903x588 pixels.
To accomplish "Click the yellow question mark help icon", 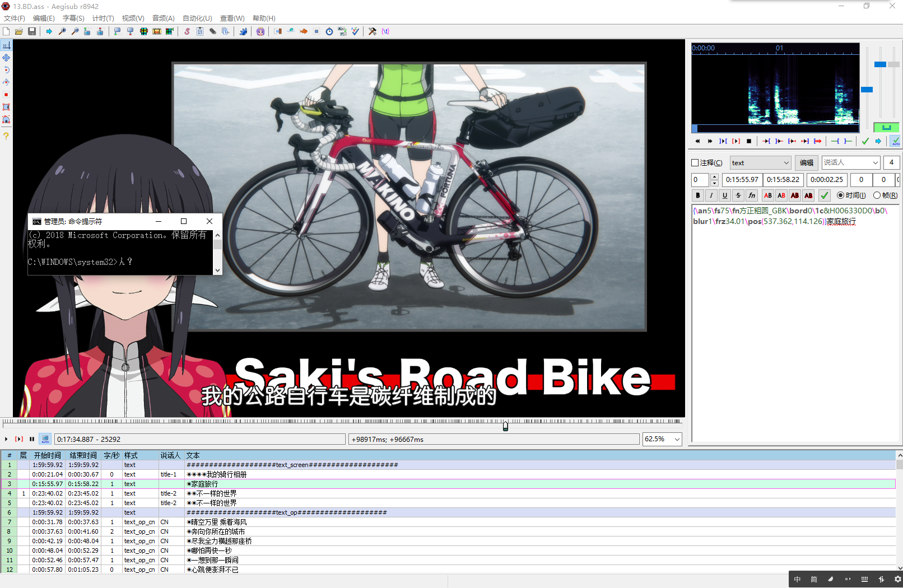I will [6, 136].
